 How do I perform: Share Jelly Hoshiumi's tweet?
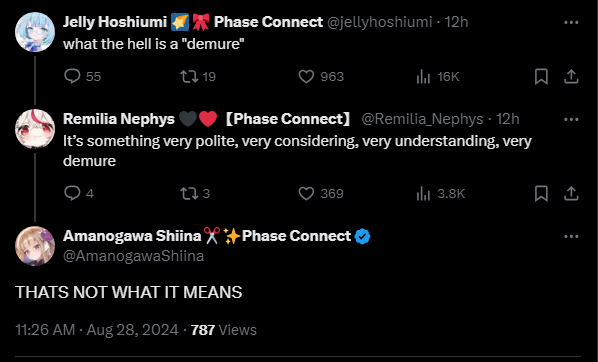(x=571, y=77)
